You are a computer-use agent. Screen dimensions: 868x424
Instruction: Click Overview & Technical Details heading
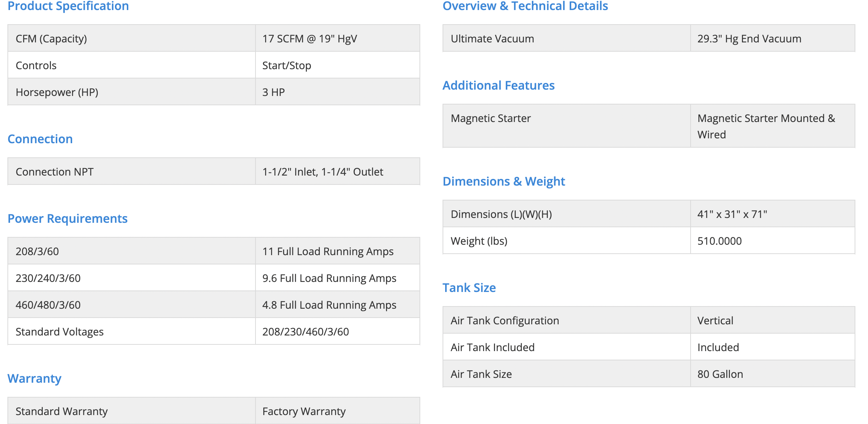(x=525, y=6)
